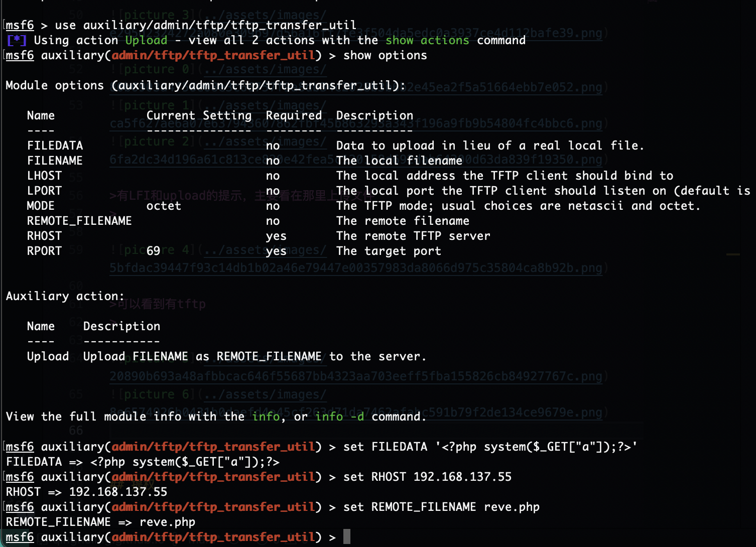Click the green 'info -d' command
This screenshot has height=547, width=756.
(x=339, y=417)
